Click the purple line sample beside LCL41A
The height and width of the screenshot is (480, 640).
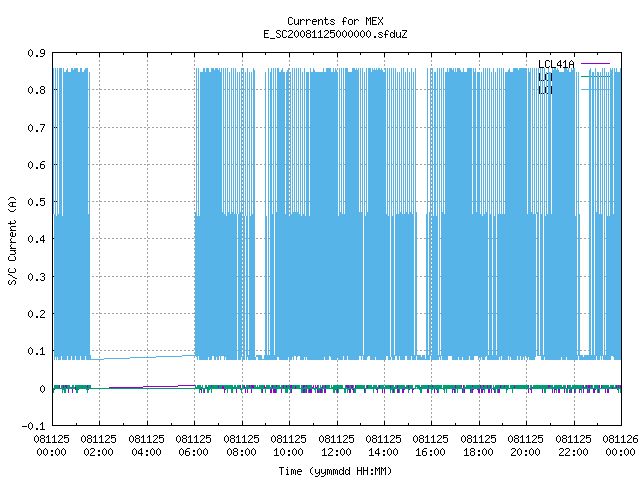coord(595,64)
